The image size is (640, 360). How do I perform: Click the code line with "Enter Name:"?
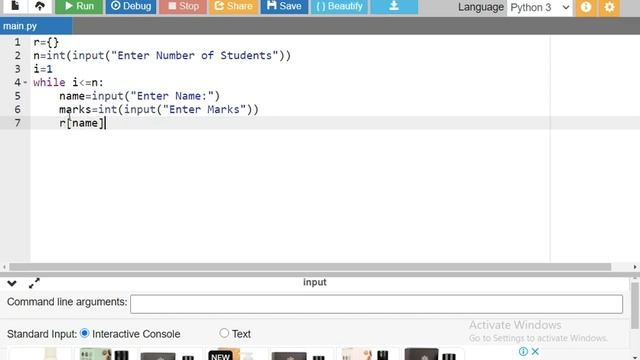tap(140, 96)
